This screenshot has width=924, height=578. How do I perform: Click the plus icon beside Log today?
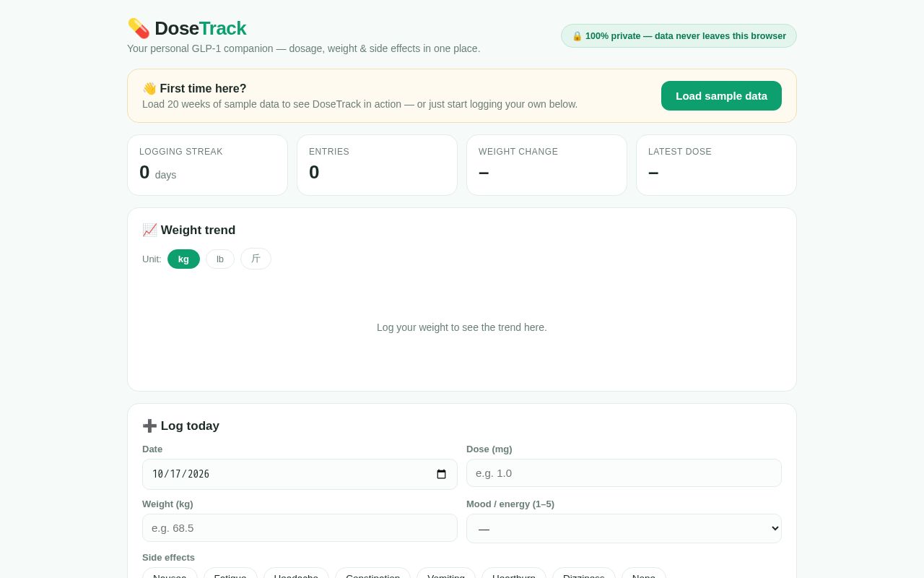pos(149,426)
